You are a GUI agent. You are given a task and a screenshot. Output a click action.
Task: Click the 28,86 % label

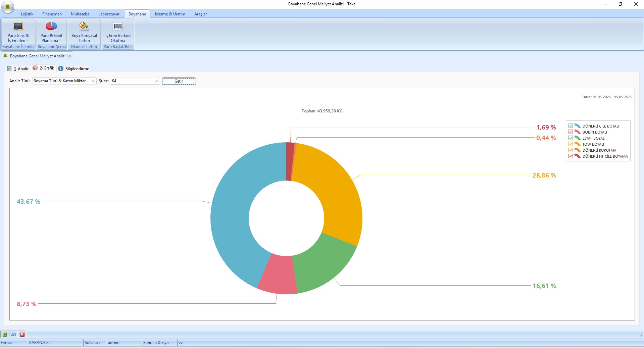[x=544, y=175]
